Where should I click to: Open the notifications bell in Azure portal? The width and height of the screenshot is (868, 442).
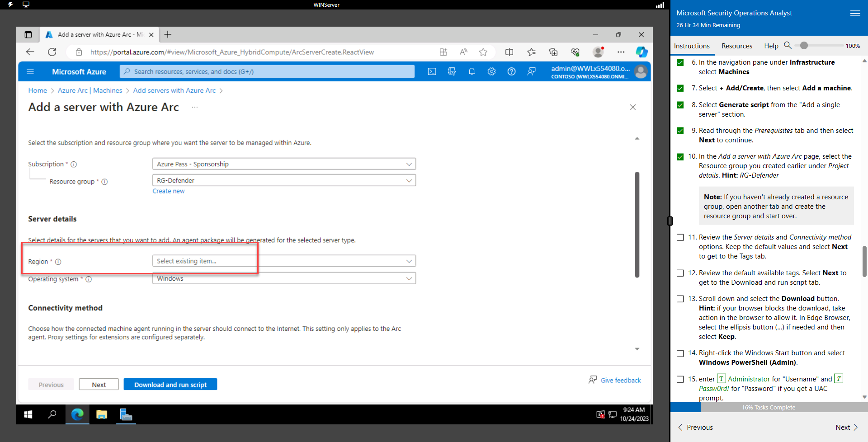point(472,71)
